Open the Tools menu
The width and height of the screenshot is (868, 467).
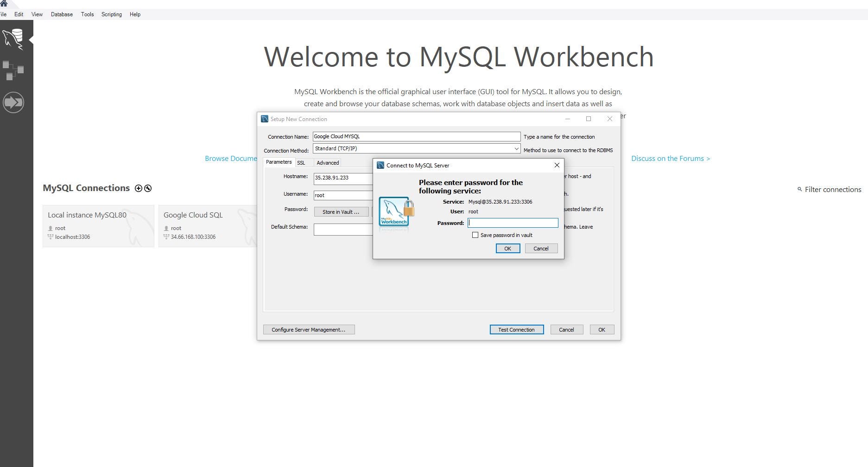click(87, 14)
